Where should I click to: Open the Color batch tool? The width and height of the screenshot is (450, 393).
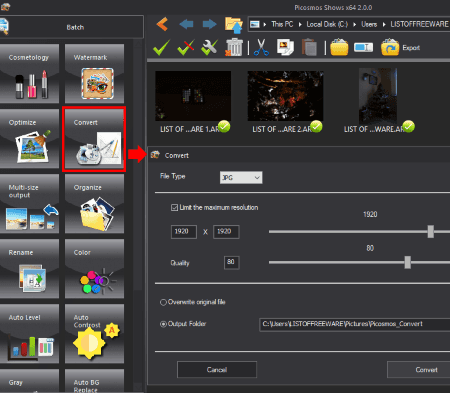[x=94, y=269]
